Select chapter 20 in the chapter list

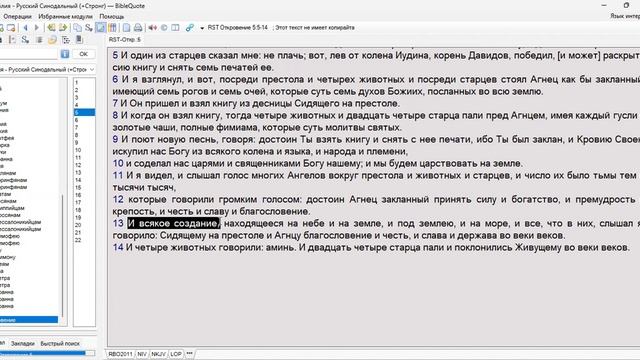84,225
